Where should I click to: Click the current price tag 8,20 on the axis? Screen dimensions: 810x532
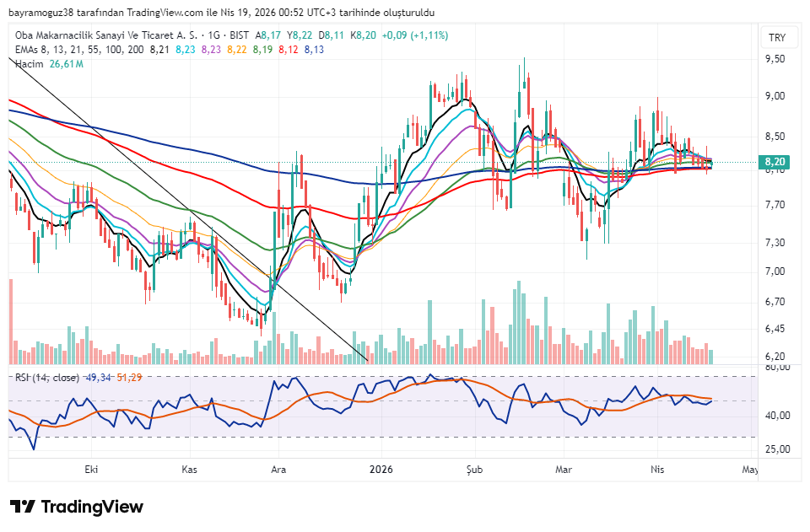coord(775,162)
